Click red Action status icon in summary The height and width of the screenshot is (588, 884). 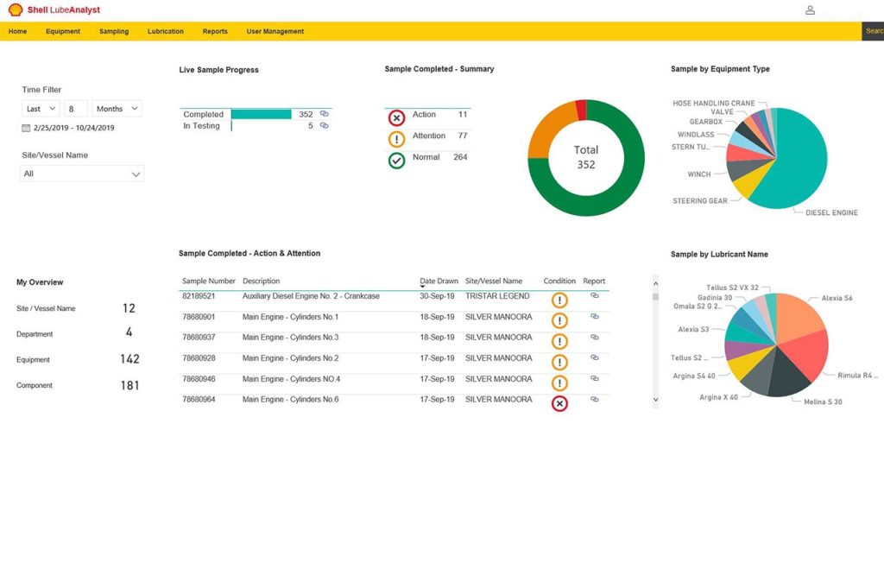(x=396, y=118)
